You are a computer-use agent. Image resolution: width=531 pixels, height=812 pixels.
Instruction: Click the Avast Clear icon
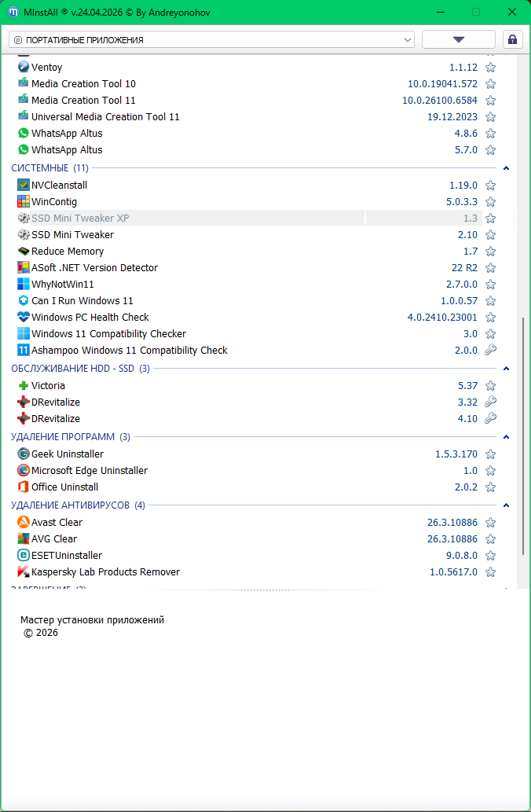pos(24,523)
